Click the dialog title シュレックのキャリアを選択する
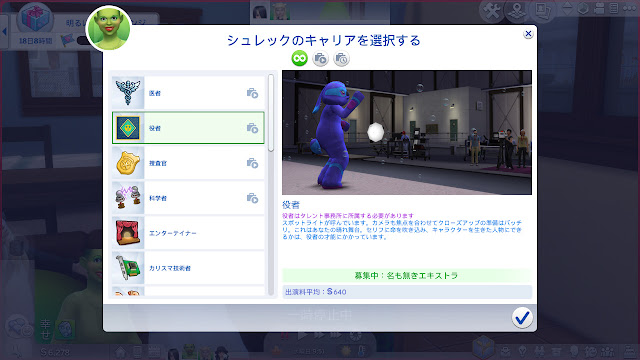Image resolution: width=640 pixels, height=360 pixels. [324, 40]
